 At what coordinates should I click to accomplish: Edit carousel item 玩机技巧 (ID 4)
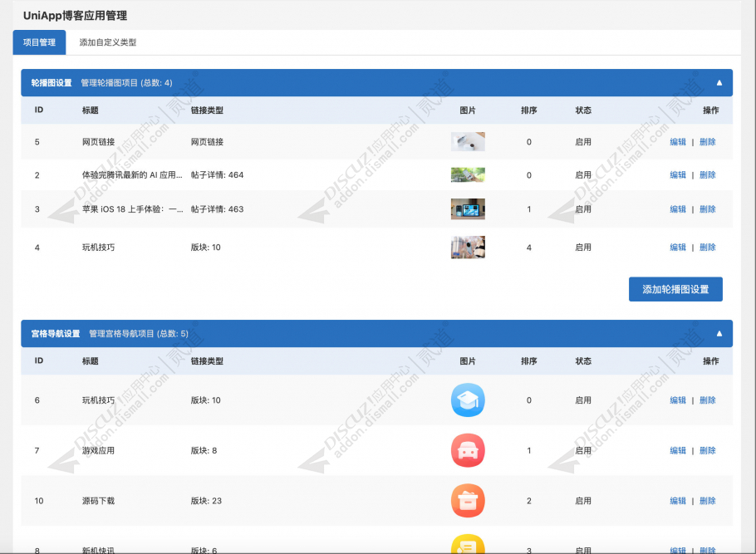(x=677, y=248)
